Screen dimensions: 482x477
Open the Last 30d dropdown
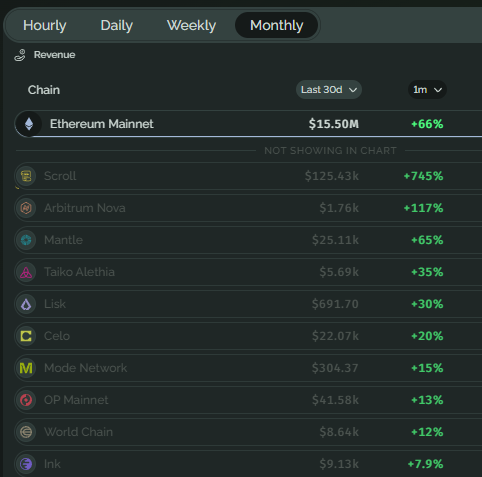coord(329,90)
